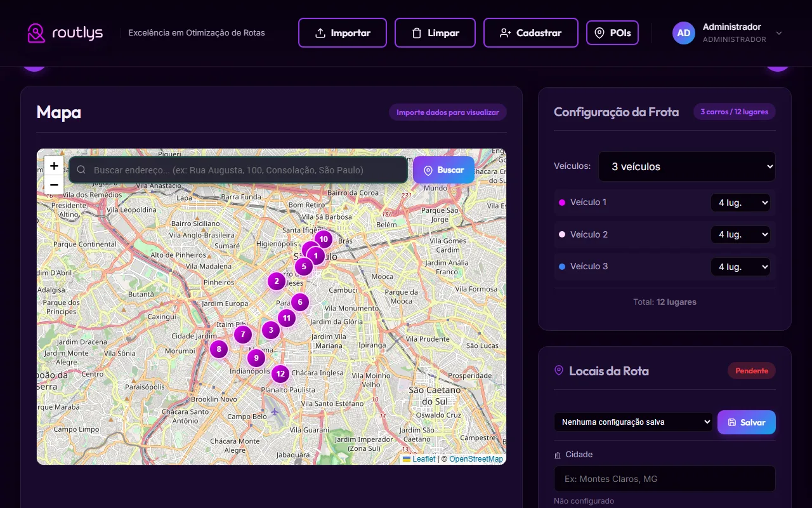Open seats dropdown for Veículo 1
Image resolution: width=812 pixels, height=508 pixels.
click(x=740, y=203)
